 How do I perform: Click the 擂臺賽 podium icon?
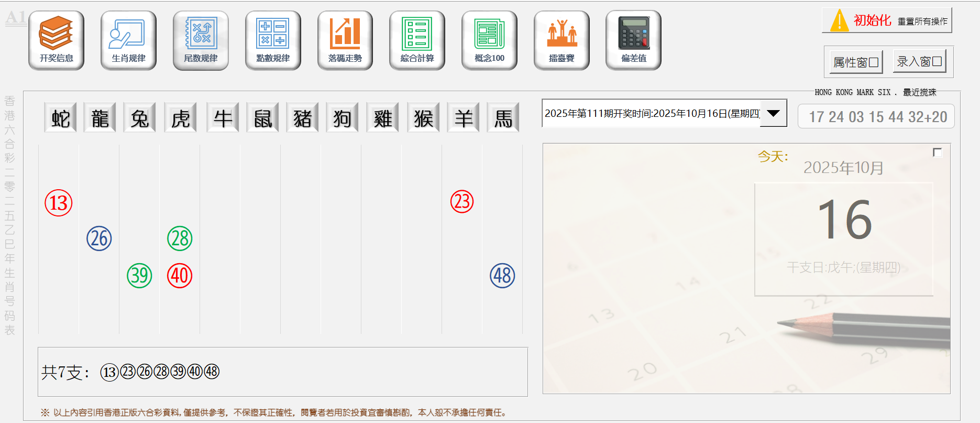point(561,40)
